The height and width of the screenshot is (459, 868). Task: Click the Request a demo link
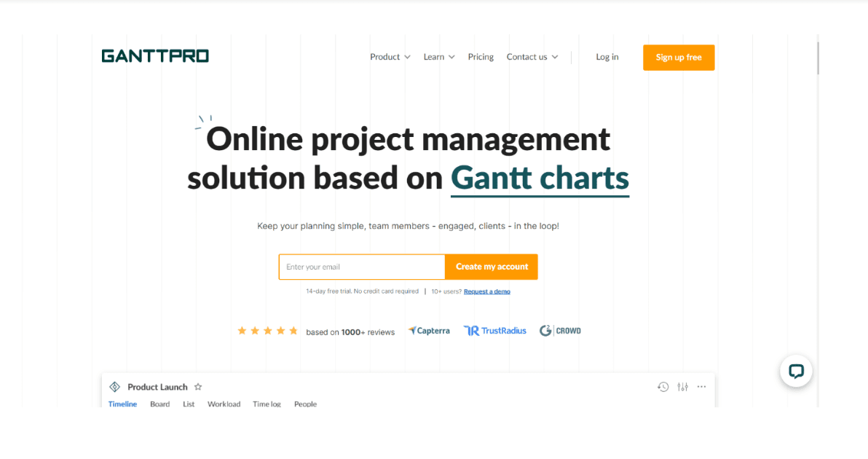(487, 291)
